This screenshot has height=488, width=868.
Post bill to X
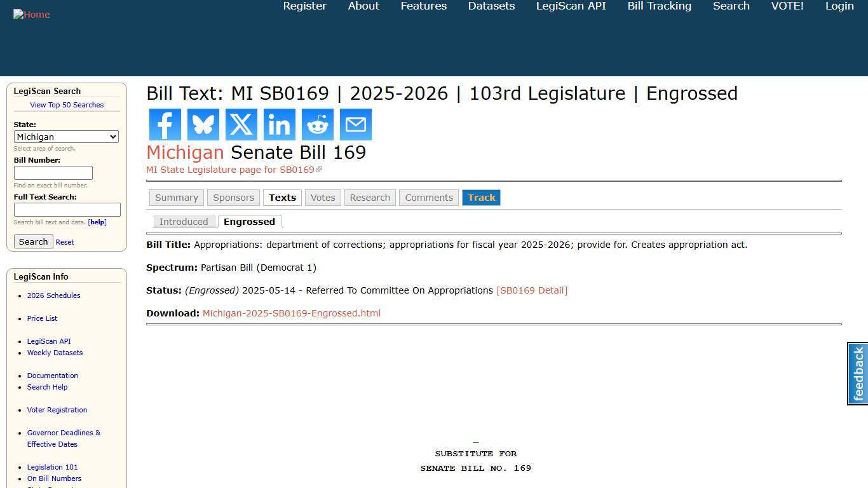pyautogui.click(x=241, y=125)
